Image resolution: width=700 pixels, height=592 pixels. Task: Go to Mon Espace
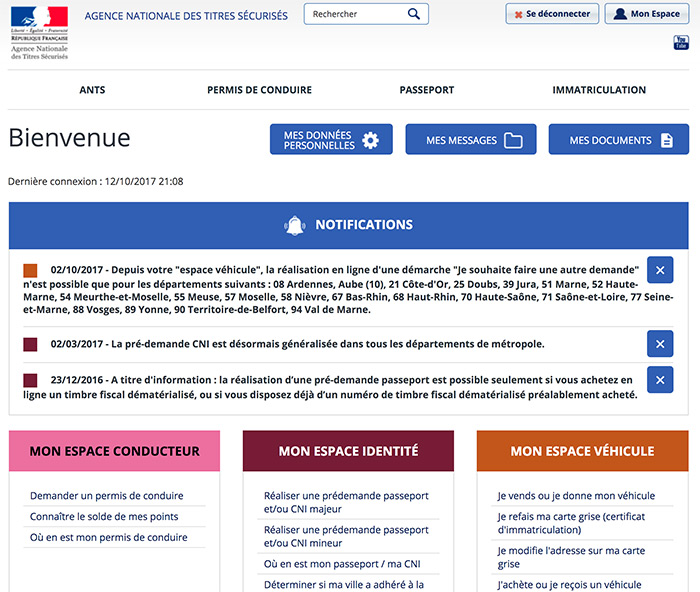tap(646, 15)
